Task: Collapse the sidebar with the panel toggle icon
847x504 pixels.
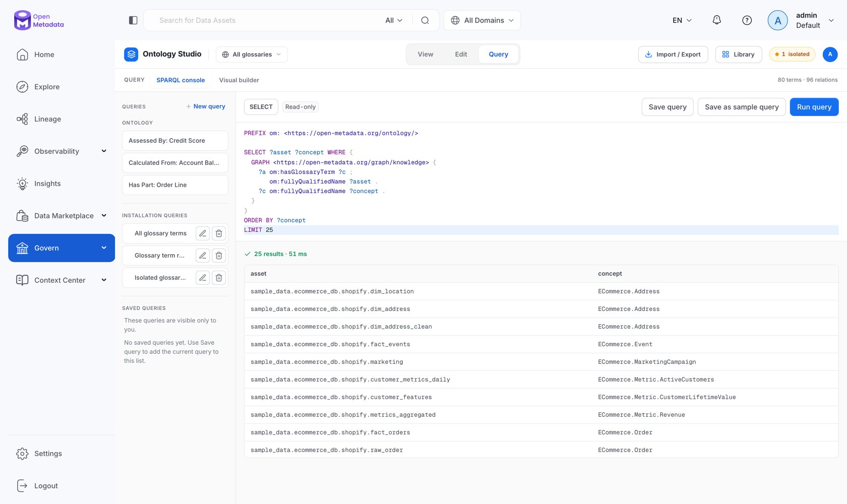Action: [133, 20]
